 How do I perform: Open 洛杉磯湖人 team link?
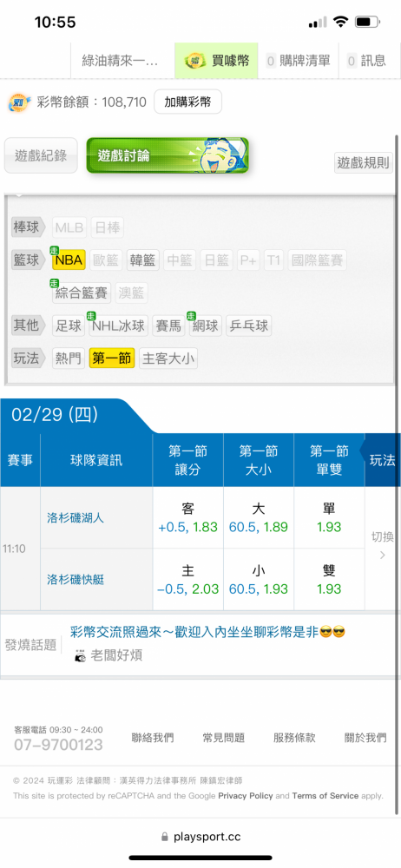[76, 518]
